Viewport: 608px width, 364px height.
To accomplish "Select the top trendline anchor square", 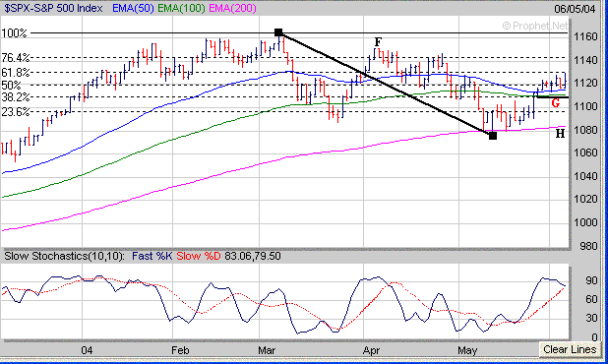I will point(278,32).
